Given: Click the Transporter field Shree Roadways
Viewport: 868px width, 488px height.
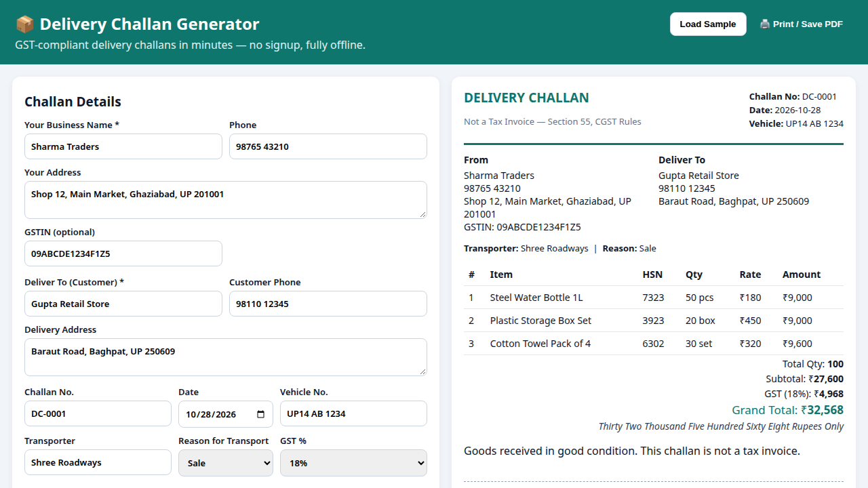Looking at the screenshot, I should 98,462.
